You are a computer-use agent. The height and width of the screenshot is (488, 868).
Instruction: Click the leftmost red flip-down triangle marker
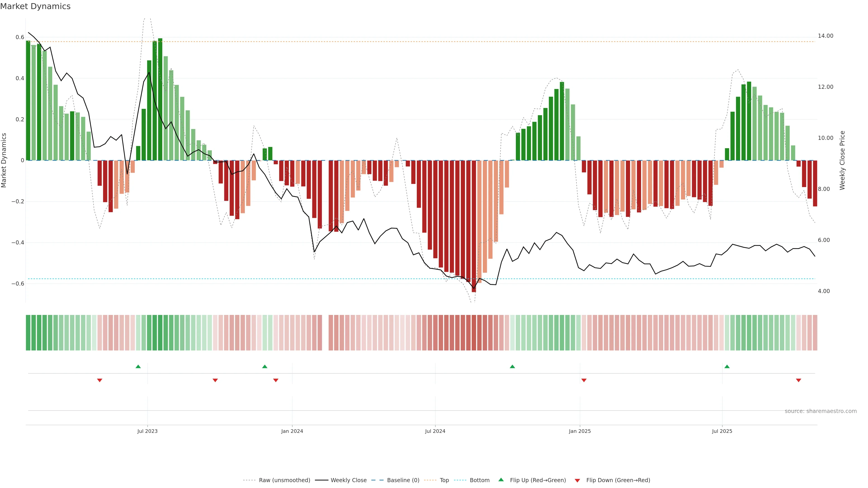coord(99,380)
